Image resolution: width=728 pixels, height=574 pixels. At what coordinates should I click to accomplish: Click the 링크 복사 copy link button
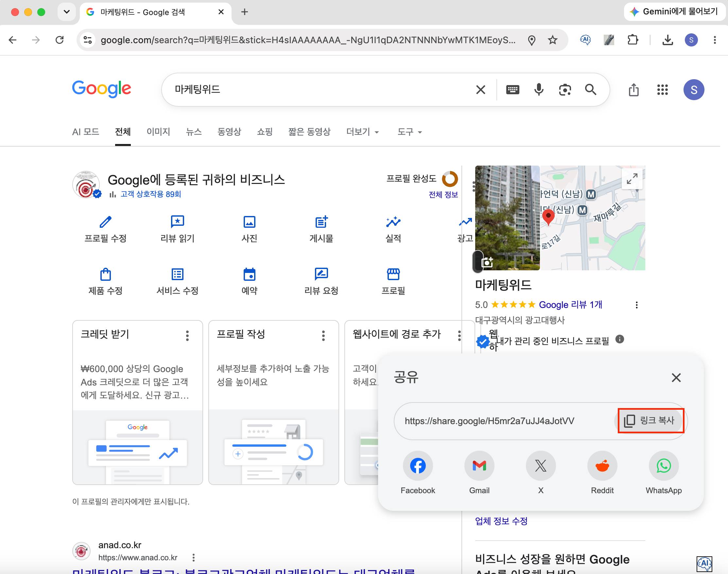click(x=650, y=421)
